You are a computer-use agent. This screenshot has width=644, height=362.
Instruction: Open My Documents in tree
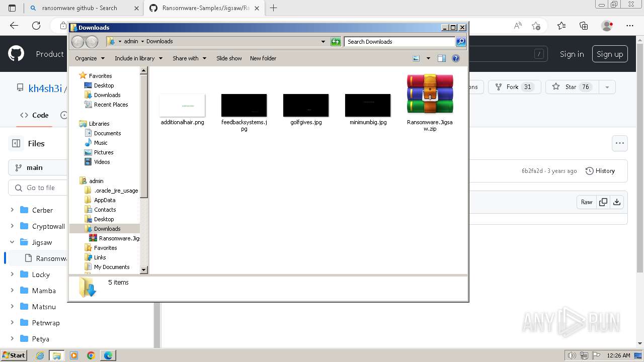[112, 267]
